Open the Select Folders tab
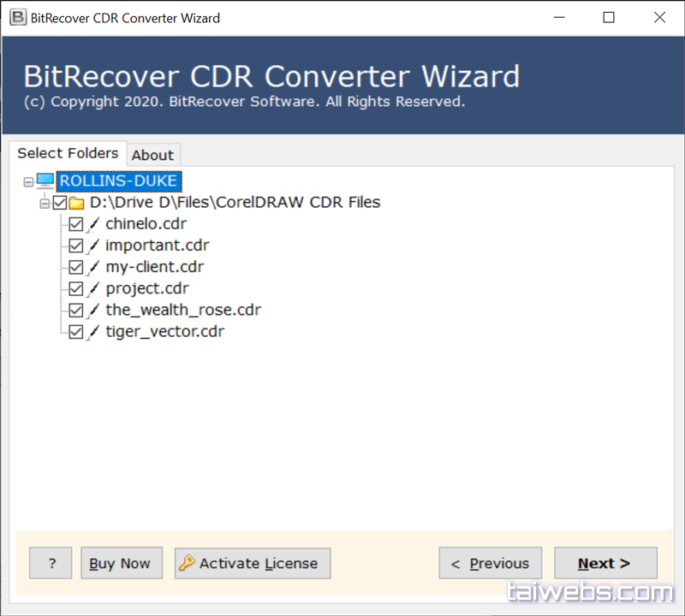Viewport: 685px width, 616px height. click(68, 153)
